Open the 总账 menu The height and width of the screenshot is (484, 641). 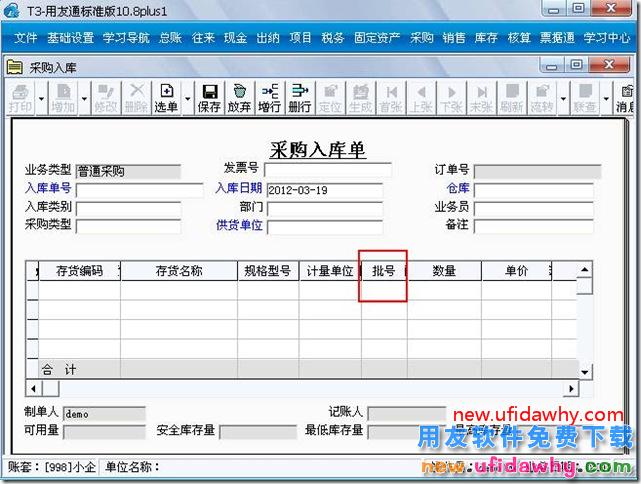pyautogui.click(x=170, y=38)
